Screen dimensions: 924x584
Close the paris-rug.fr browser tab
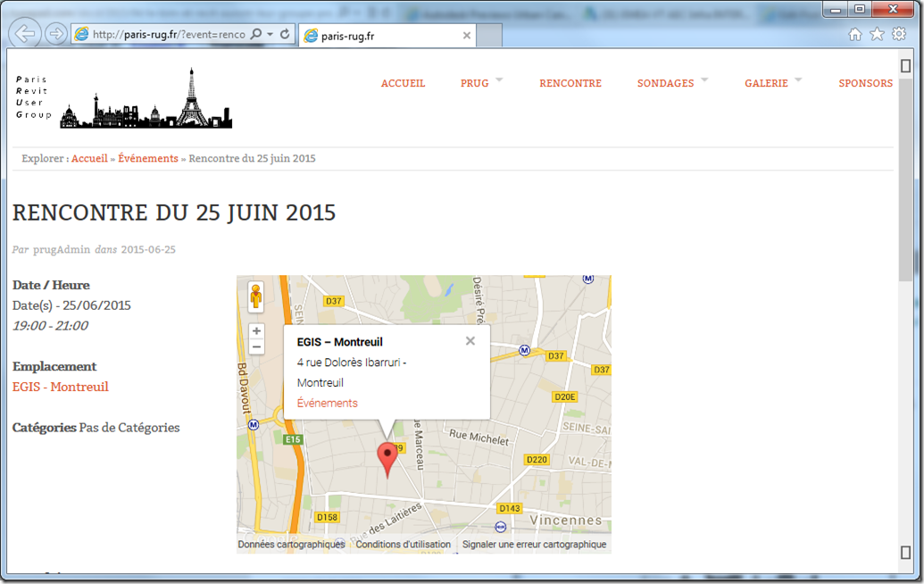[466, 36]
